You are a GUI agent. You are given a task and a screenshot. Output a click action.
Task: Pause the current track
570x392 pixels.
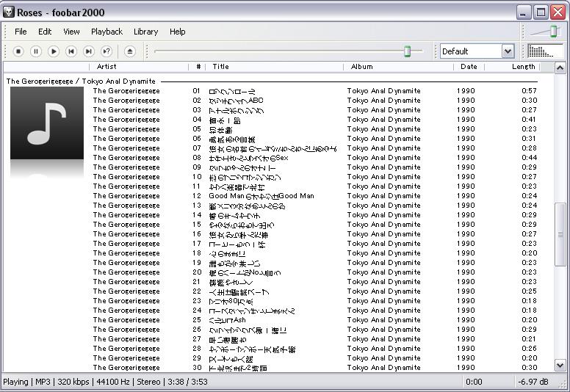(x=35, y=51)
